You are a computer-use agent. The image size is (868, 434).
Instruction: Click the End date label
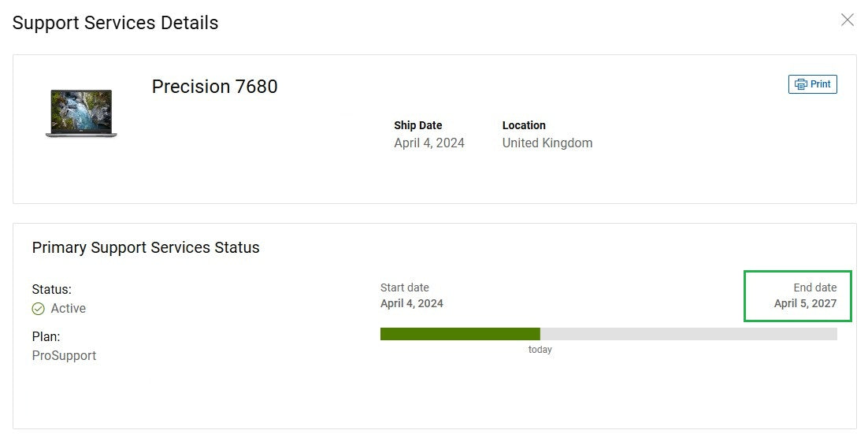coord(814,287)
